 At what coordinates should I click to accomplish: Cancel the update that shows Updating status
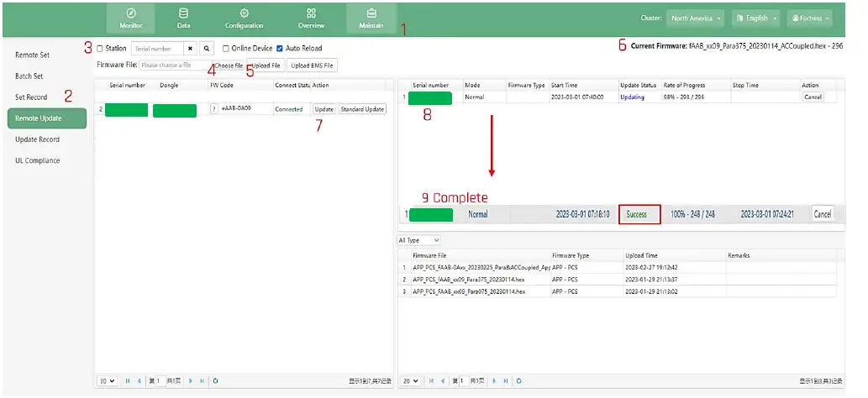[813, 97]
